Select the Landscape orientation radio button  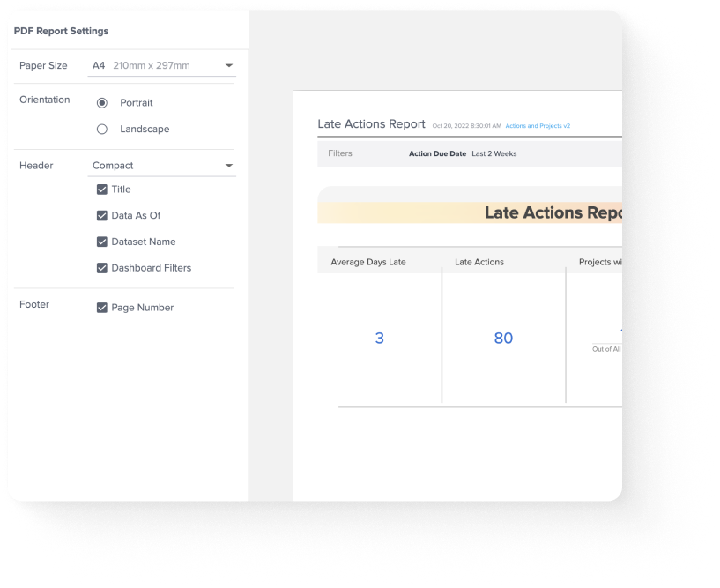[x=102, y=129]
